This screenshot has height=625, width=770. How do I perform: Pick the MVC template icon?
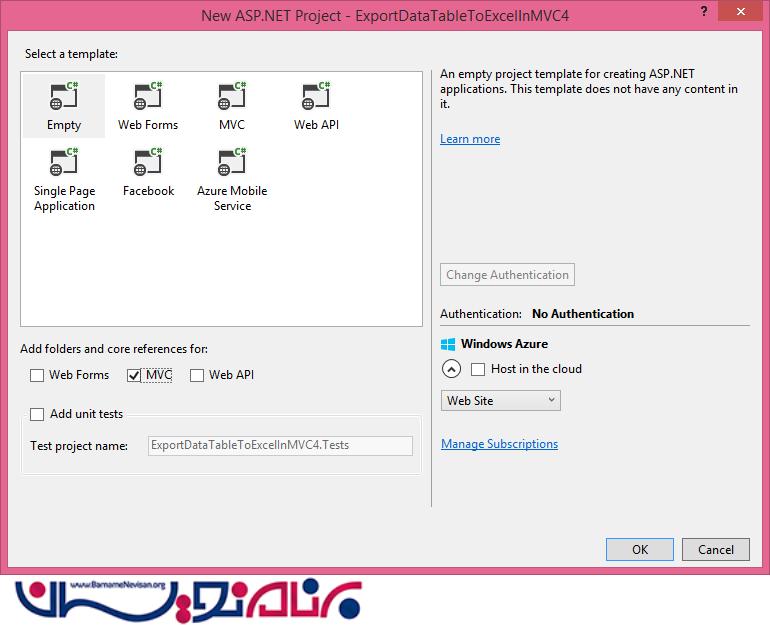tap(232, 98)
